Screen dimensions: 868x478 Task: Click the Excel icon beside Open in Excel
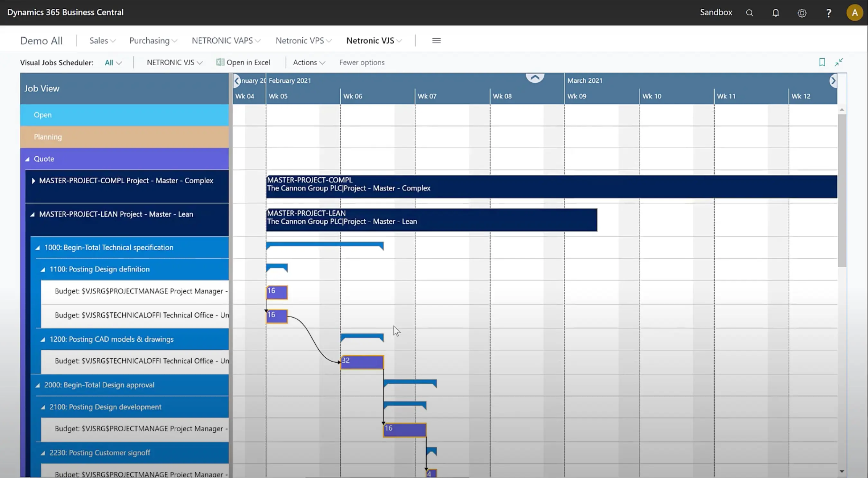coord(220,62)
